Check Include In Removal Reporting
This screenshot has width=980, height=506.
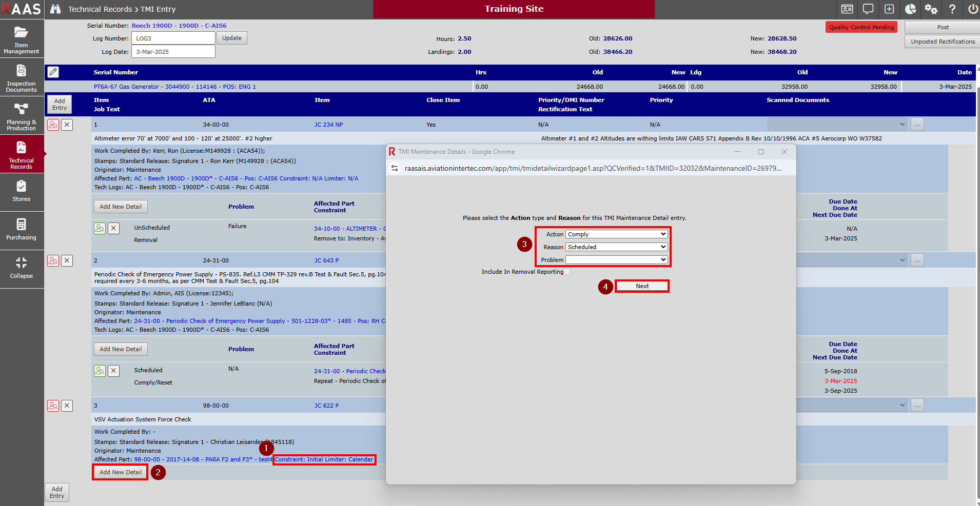[567, 272]
